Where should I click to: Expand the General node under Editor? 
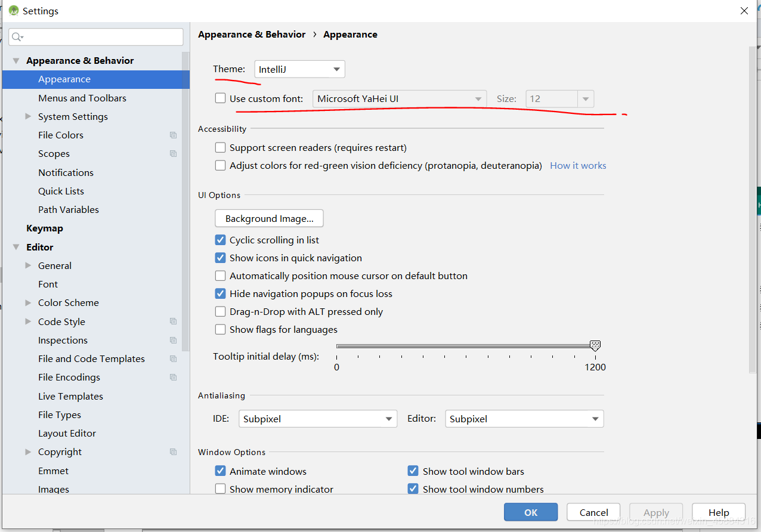click(28, 265)
